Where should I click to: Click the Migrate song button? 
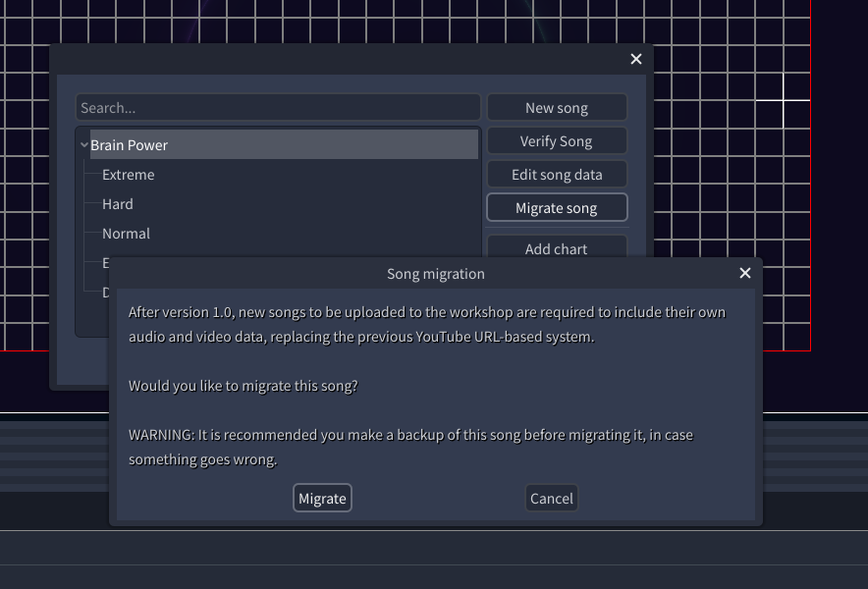coord(556,208)
